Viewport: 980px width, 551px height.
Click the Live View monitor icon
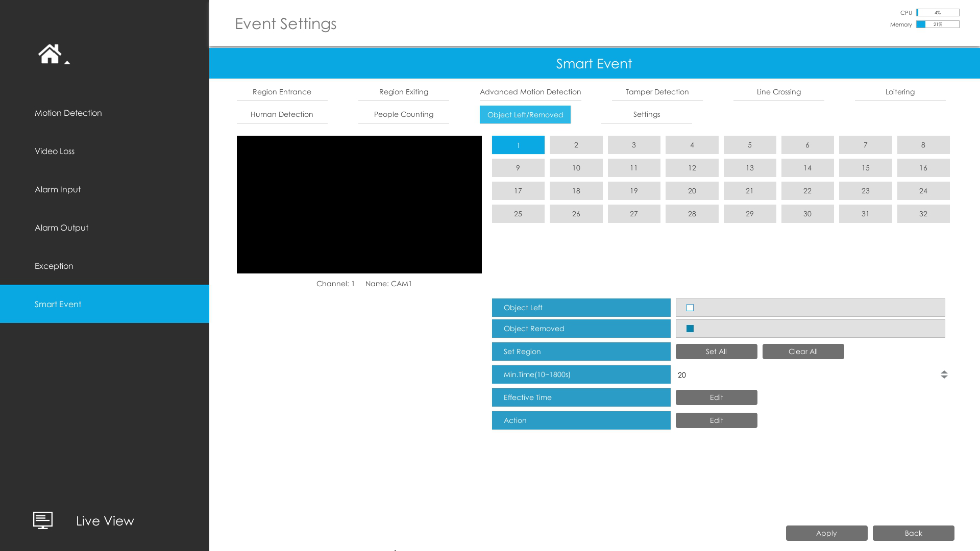pos(42,520)
